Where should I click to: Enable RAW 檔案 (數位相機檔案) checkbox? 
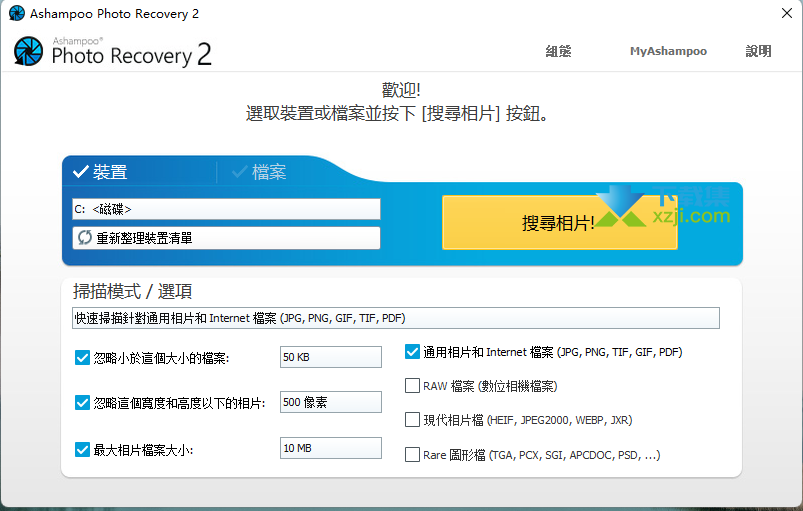tap(412, 386)
